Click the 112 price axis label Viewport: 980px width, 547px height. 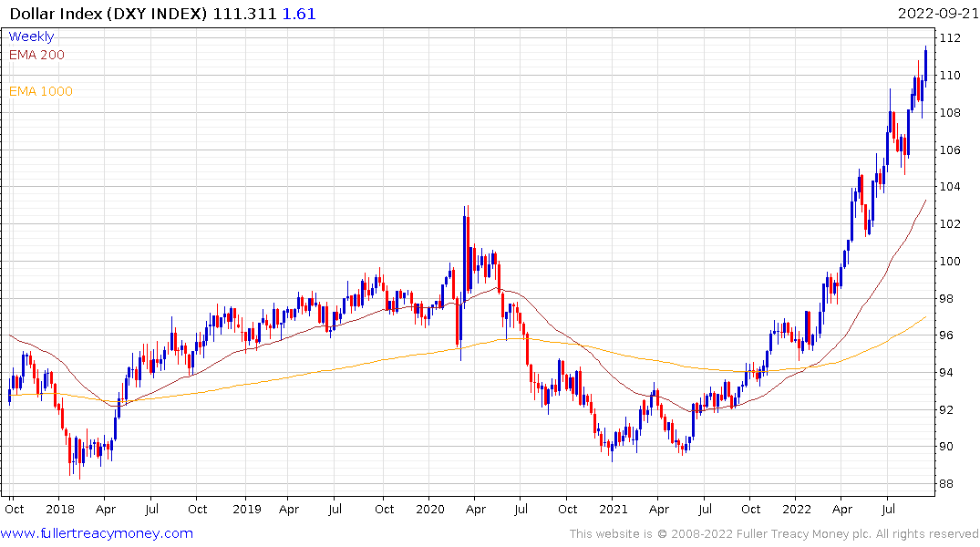(x=950, y=38)
